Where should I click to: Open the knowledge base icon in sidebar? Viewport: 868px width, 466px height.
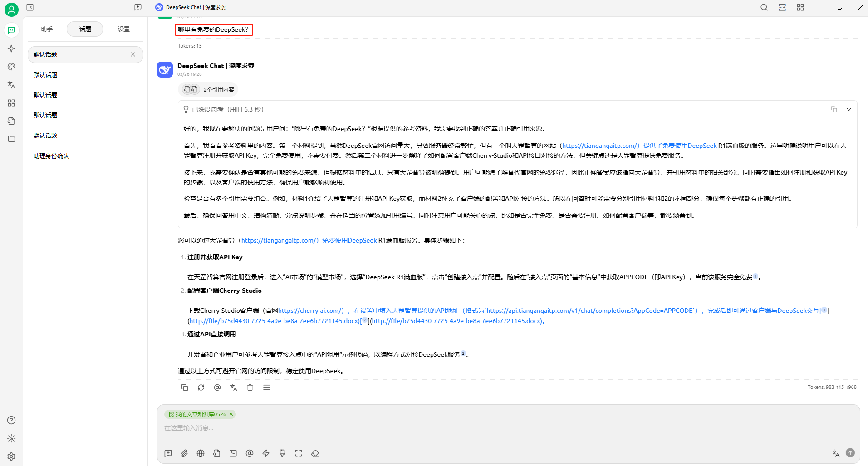[11, 121]
